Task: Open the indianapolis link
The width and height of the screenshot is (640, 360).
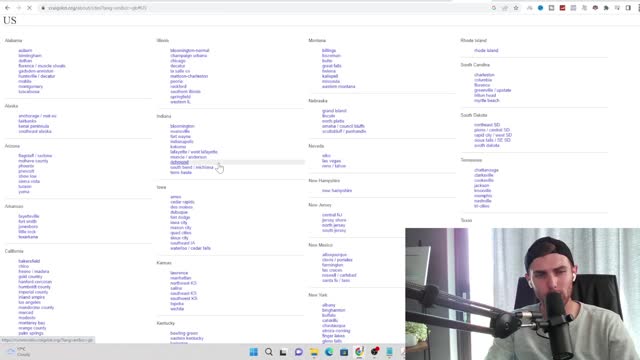Action: [x=182, y=142]
